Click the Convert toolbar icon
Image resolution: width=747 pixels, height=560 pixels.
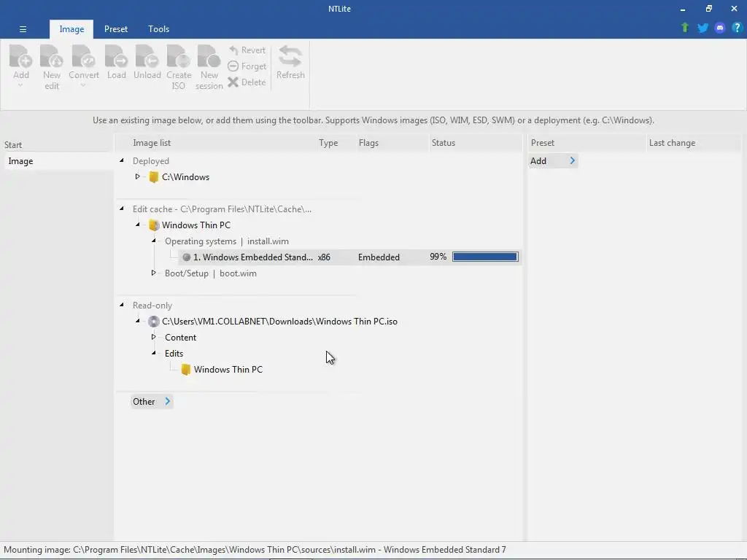(83, 56)
